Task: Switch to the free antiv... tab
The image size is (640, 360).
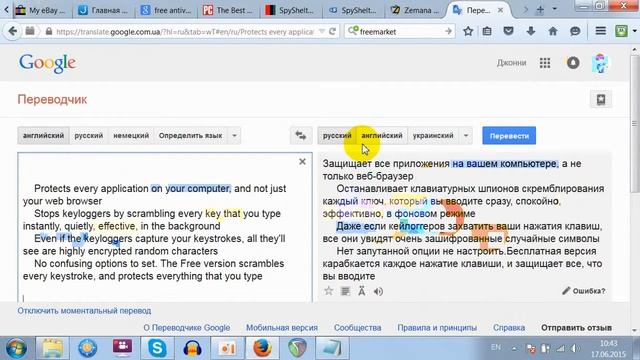Action: [x=166, y=10]
